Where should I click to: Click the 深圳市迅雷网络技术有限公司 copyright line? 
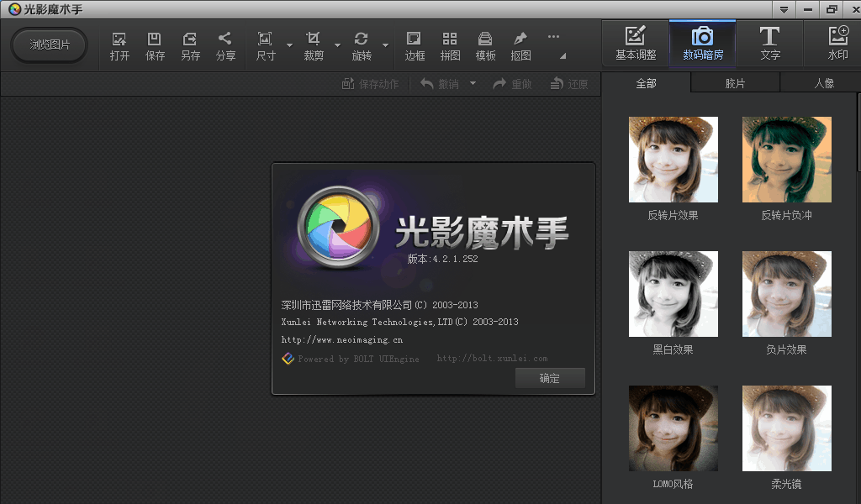click(x=379, y=305)
